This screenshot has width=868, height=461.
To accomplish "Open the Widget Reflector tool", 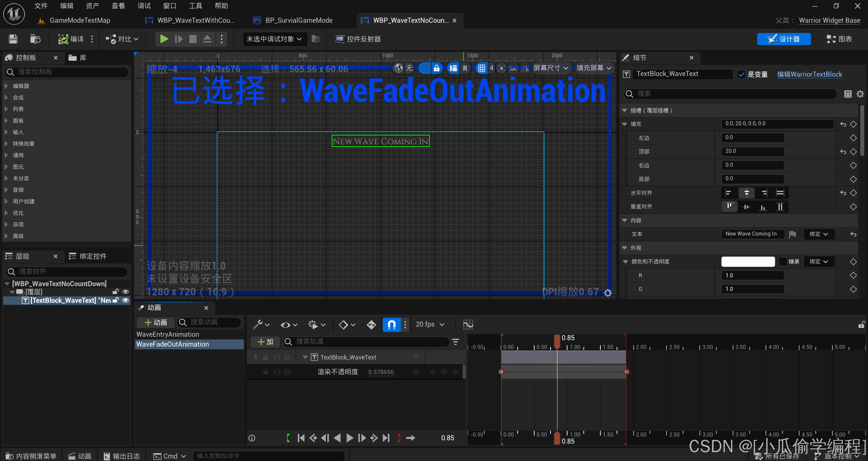I will (x=358, y=39).
